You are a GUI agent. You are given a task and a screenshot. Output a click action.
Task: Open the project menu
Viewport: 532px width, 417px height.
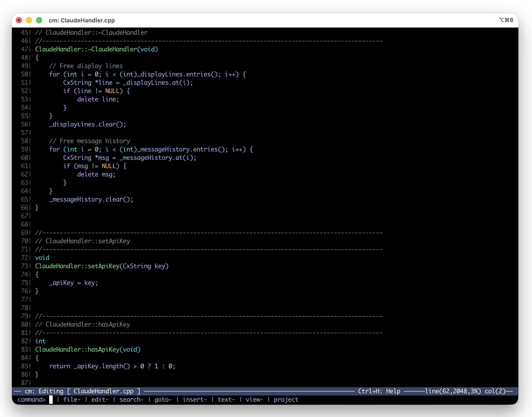tap(286, 400)
